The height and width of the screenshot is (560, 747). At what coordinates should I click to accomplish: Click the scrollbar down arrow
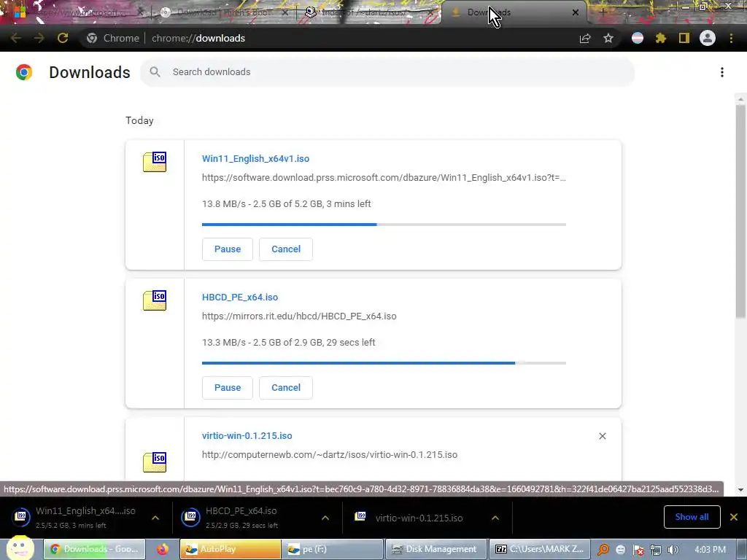point(740,490)
